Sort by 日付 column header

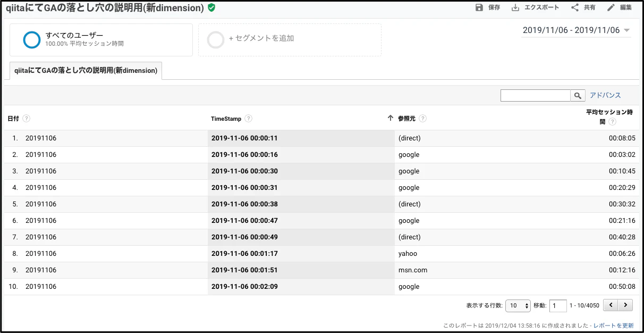[13, 119]
